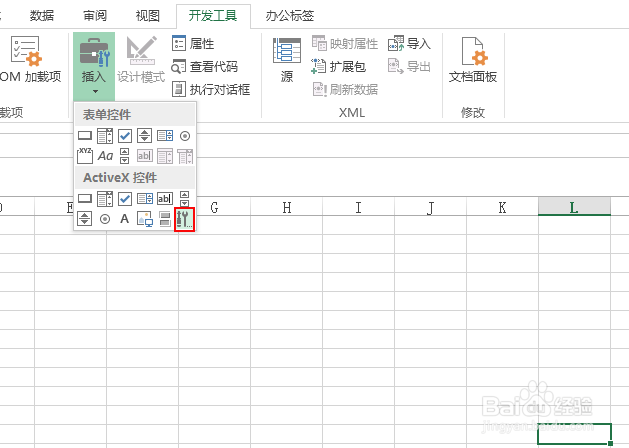Insert an ActiveX Command Button

pyautogui.click(x=85, y=199)
